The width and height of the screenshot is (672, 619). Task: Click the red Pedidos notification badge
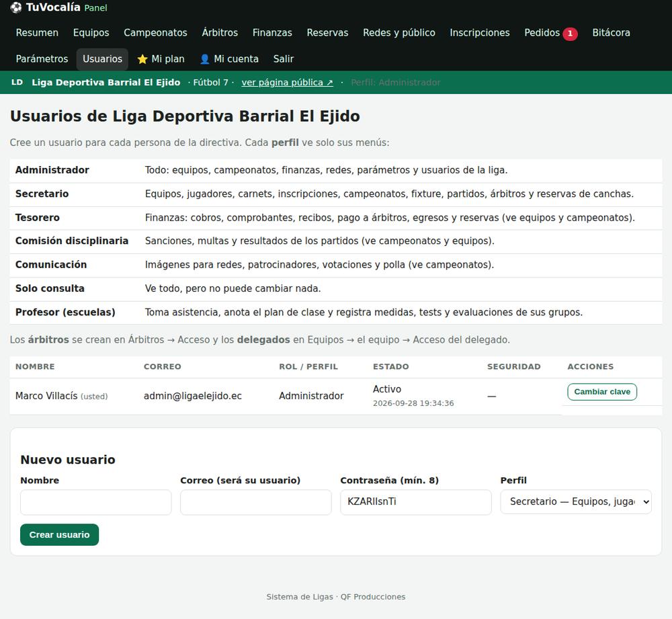[570, 34]
